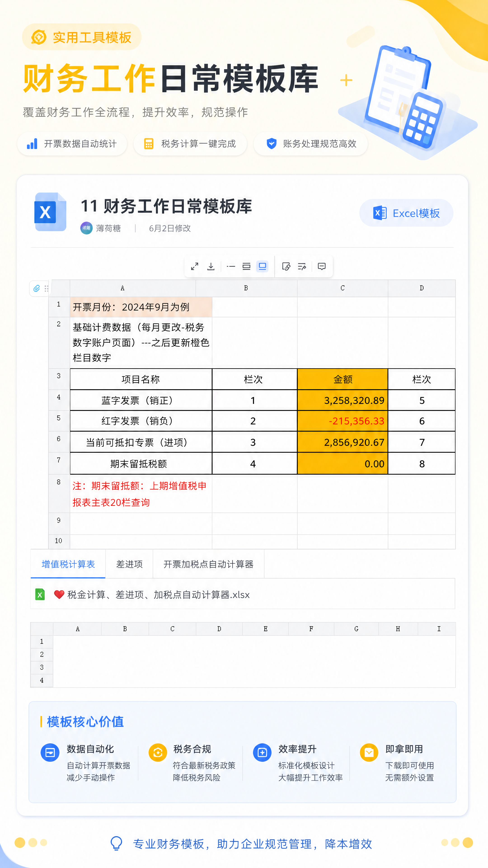Open the 增值税计算表 sheet tab

68,564
